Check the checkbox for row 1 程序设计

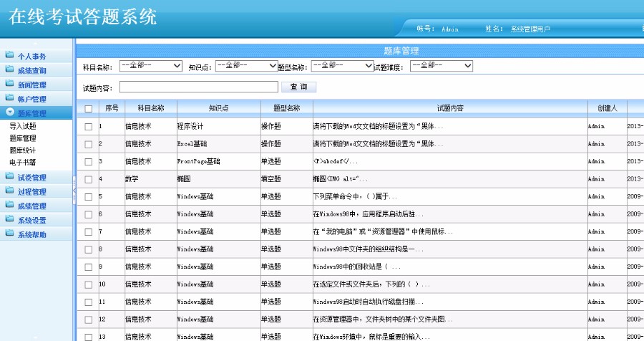(89, 126)
